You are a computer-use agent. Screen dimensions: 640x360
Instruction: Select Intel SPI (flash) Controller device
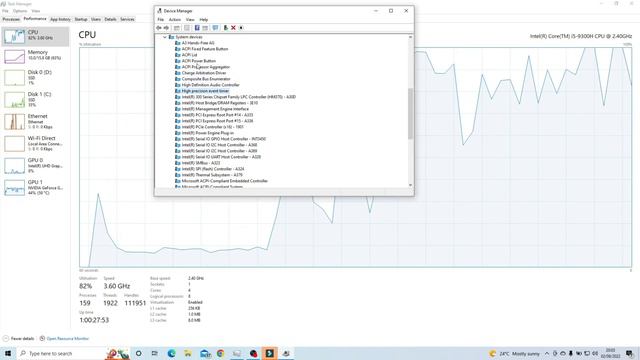[x=213, y=169]
